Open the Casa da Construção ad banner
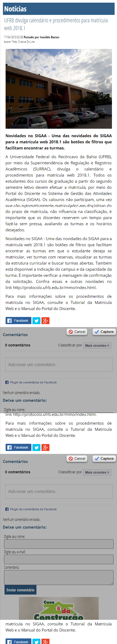 point(59,609)
